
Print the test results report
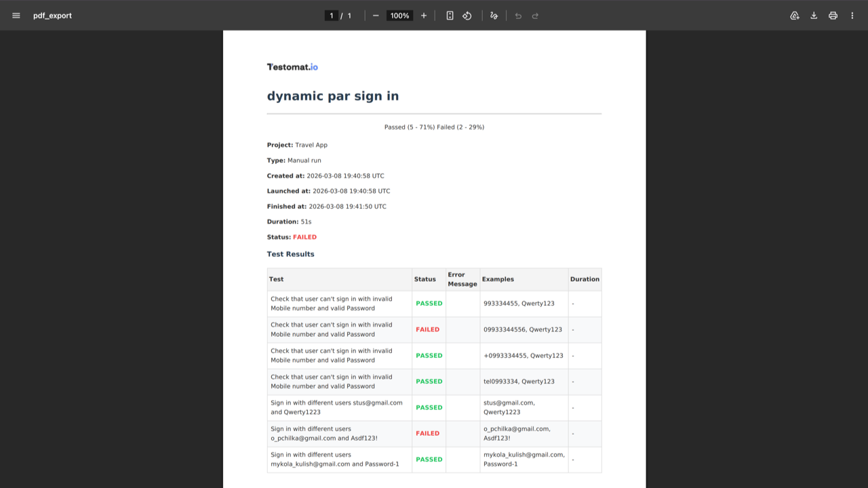click(833, 15)
